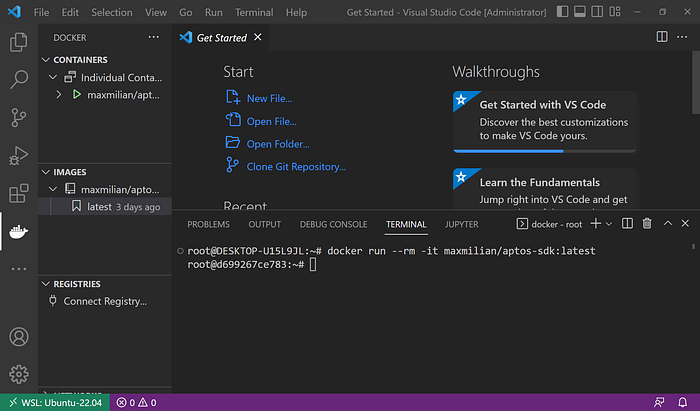Click the VS Code logo in title bar
Image resolution: width=700 pixels, height=411 pixels.
pos(14,12)
